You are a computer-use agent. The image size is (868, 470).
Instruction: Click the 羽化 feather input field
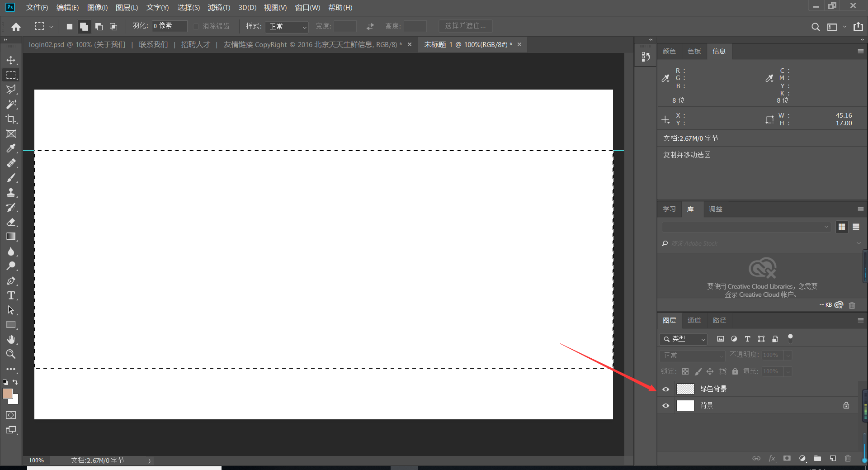170,26
